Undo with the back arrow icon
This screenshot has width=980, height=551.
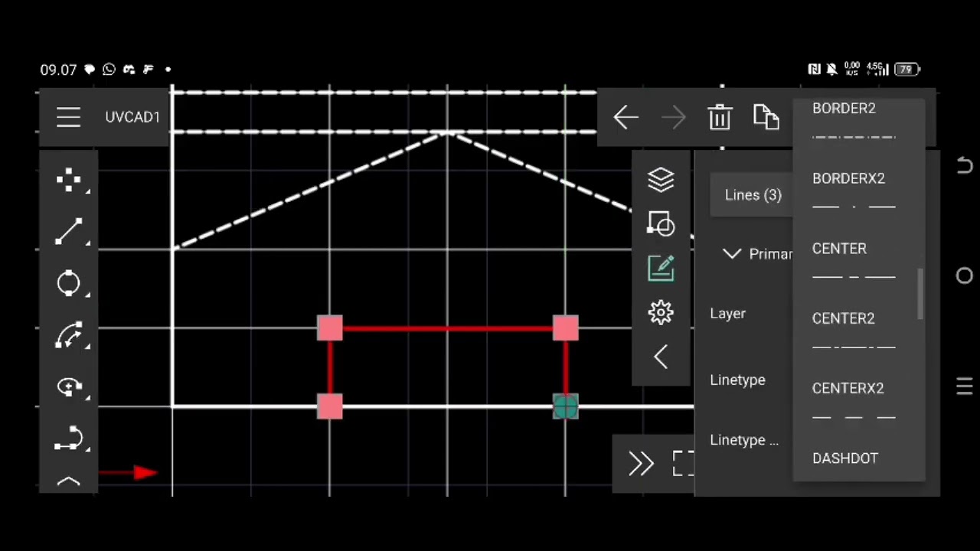tap(626, 117)
